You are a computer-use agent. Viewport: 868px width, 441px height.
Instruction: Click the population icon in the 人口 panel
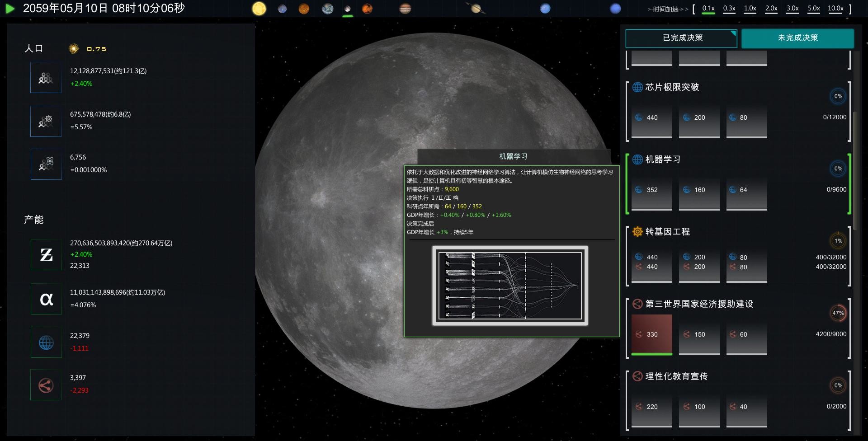point(45,77)
